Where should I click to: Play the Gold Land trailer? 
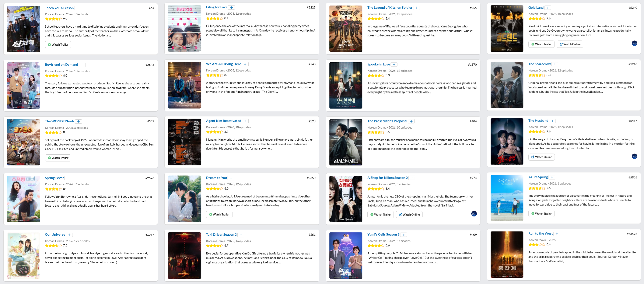[542, 44]
